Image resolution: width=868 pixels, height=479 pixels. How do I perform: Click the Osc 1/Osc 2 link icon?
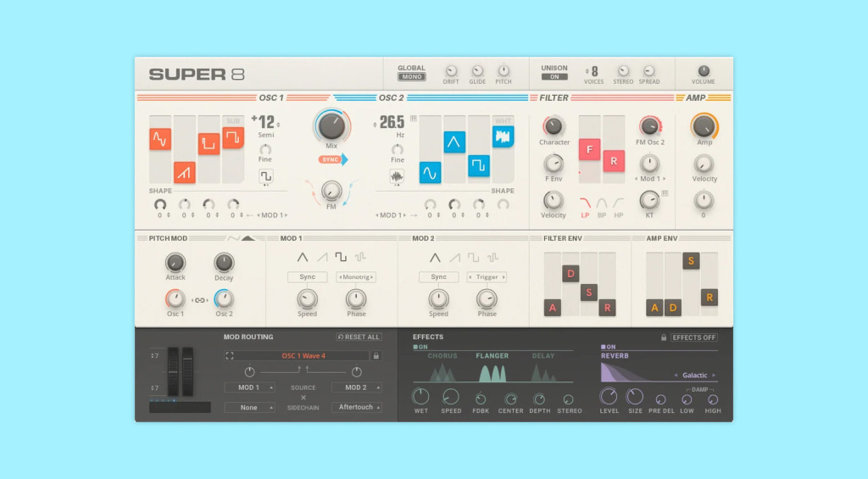199,300
